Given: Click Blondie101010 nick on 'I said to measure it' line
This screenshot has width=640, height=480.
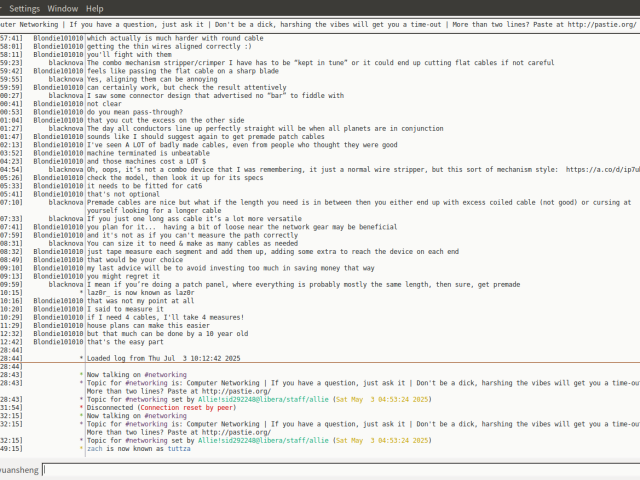Looking at the screenshot, I should 58,309.
